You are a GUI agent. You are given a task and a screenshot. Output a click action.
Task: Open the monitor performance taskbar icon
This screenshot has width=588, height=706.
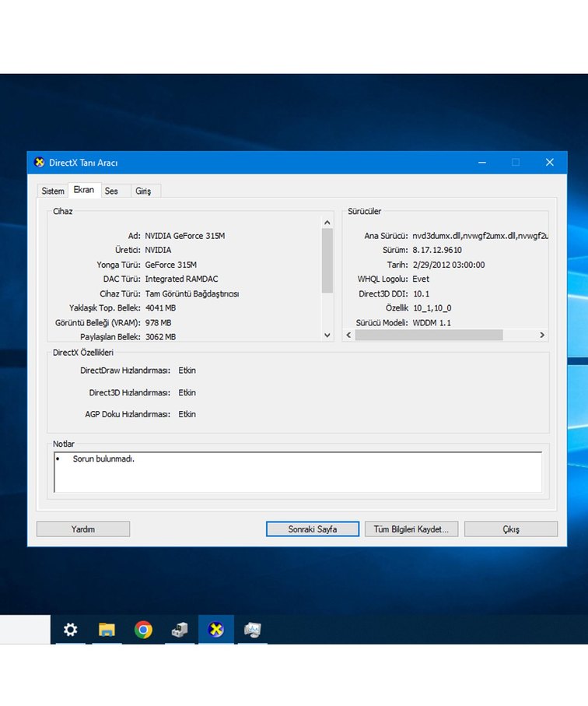252,629
